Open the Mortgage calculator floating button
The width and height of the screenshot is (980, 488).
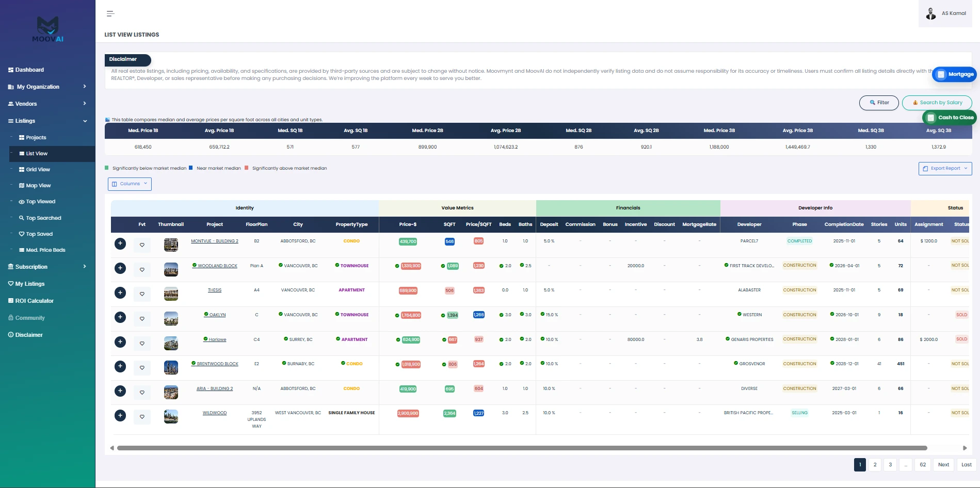click(955, 74)
